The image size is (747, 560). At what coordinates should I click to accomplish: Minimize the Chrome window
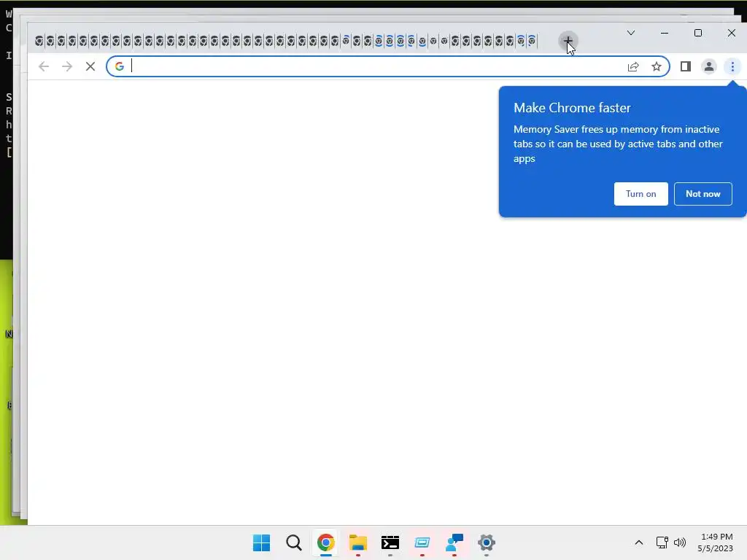665,33
